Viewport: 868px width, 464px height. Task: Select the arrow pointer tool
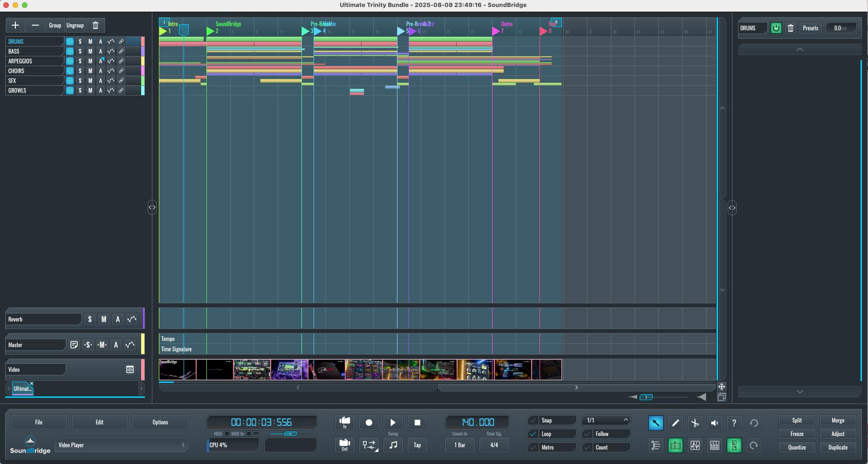(x=656, y=423)
